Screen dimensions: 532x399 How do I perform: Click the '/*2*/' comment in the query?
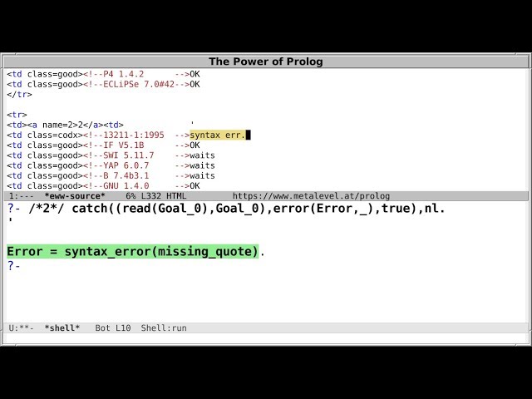point(47,209)
